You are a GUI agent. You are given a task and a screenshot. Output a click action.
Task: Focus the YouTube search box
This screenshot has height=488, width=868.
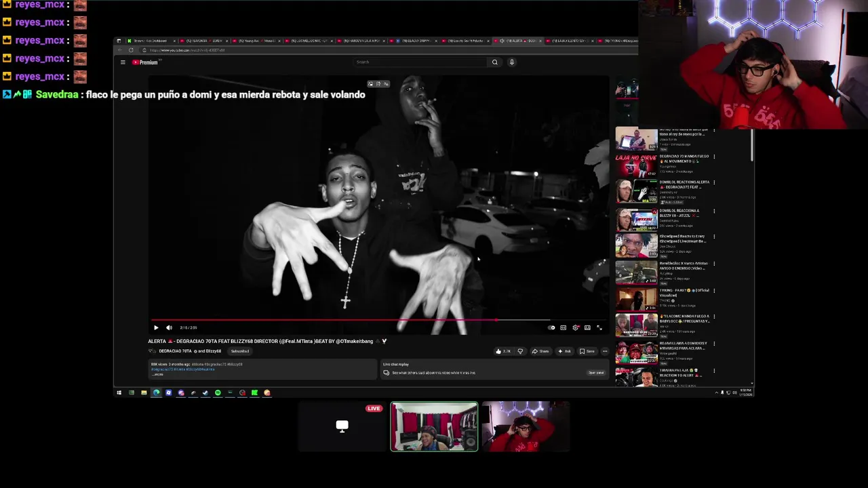[420, 62]
